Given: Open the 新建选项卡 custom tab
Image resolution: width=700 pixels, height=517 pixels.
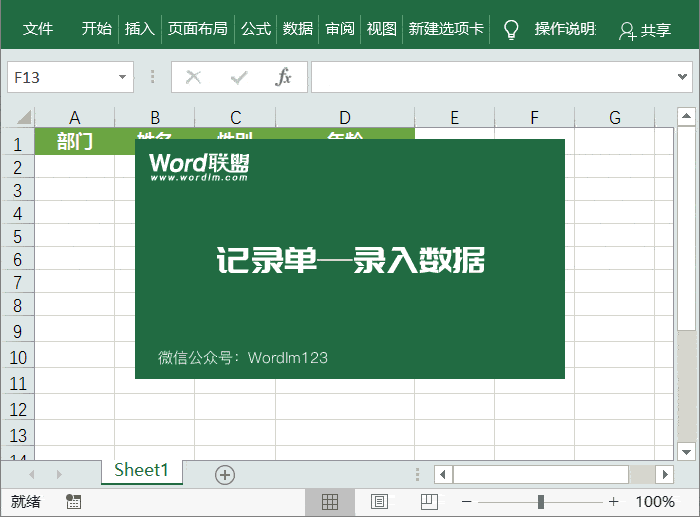Looking at the screenshot, I should click(446, 29).
